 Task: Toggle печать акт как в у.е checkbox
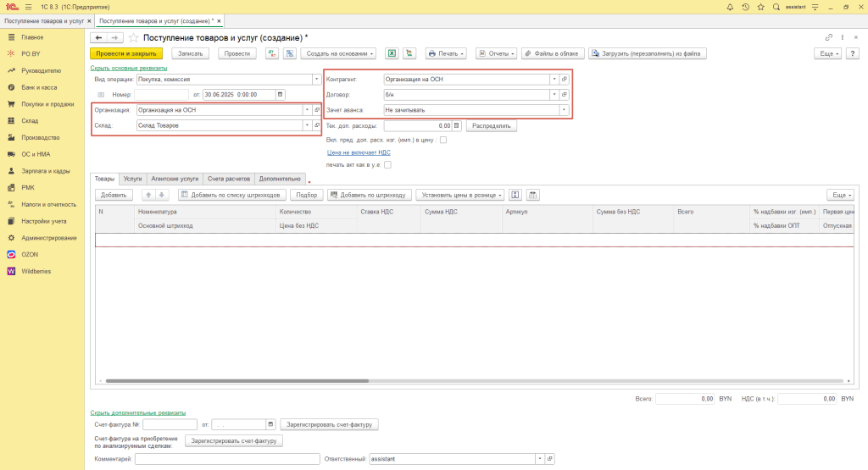387,165
